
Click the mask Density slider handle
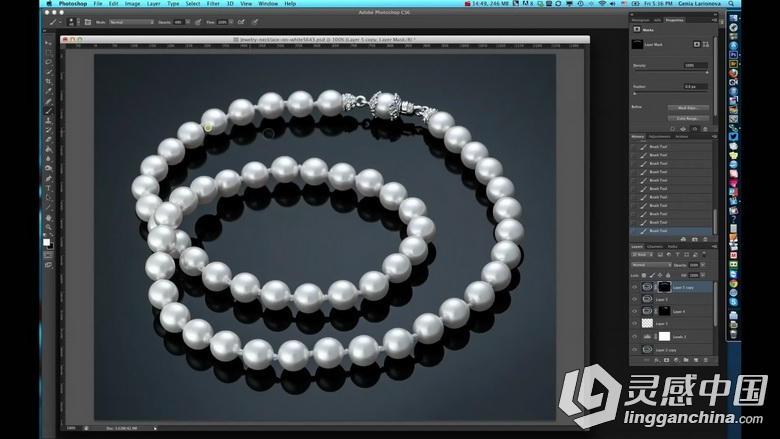707,73
